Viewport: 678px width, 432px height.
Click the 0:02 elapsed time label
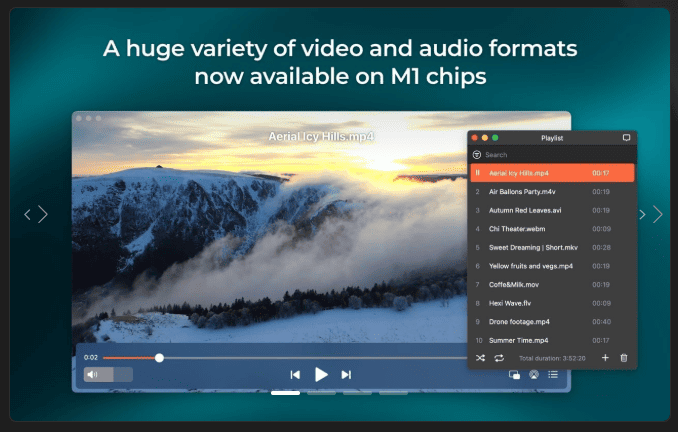pos(91,358)
